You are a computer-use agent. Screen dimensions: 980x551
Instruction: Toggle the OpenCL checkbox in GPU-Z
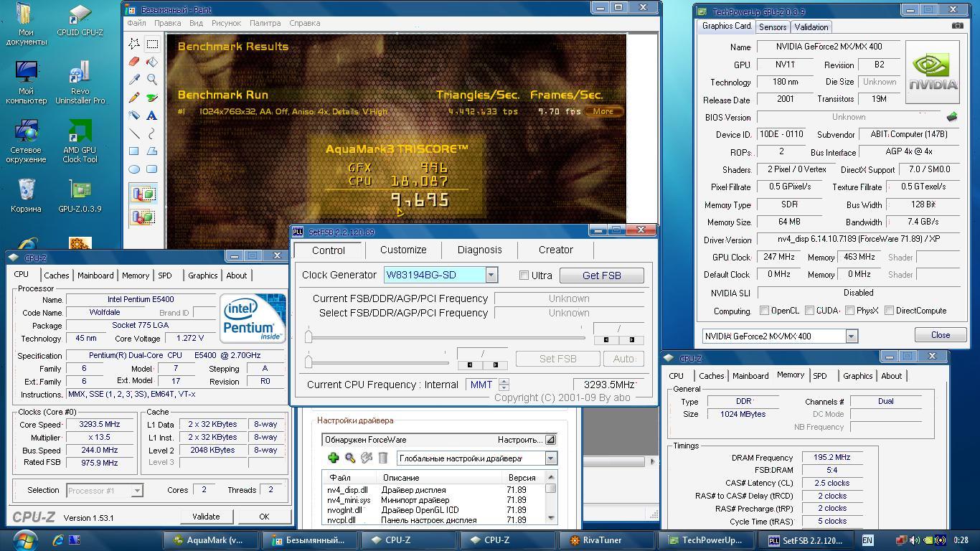tap(765, 311)
